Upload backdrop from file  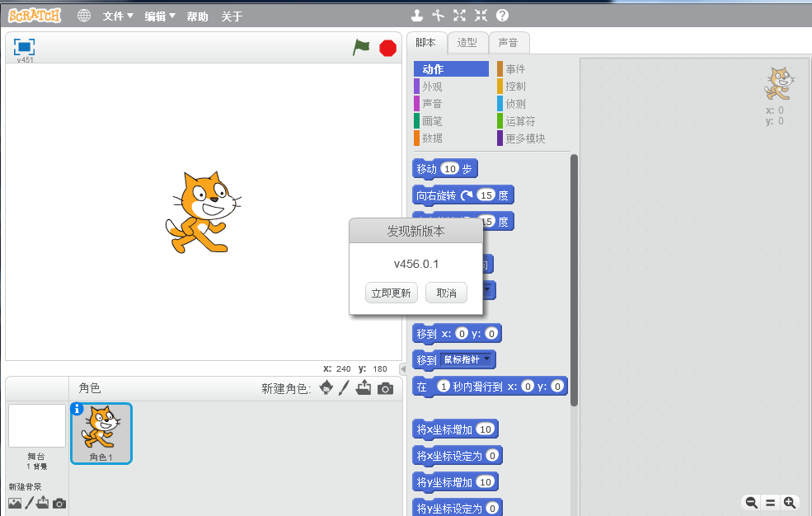[43, 503]
